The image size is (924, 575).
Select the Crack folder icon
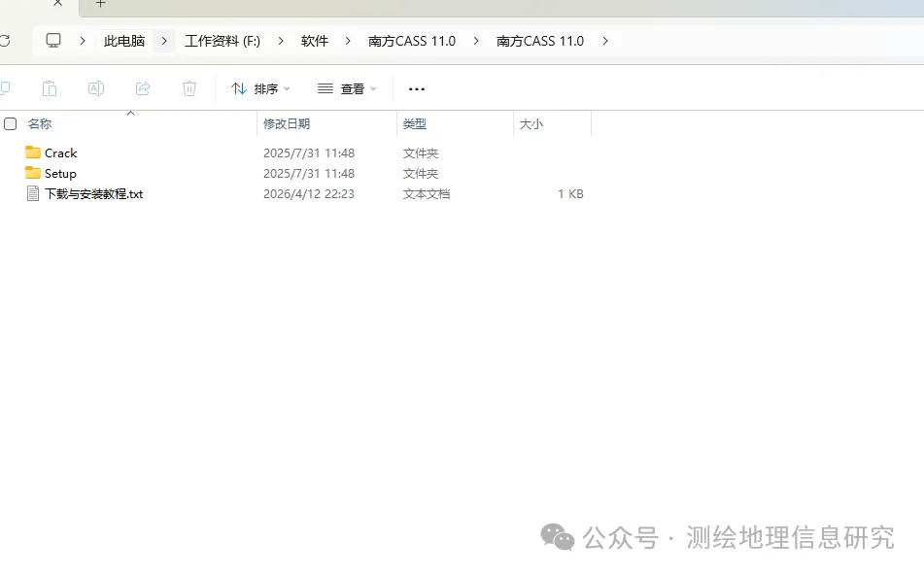[x=33, y=152]
